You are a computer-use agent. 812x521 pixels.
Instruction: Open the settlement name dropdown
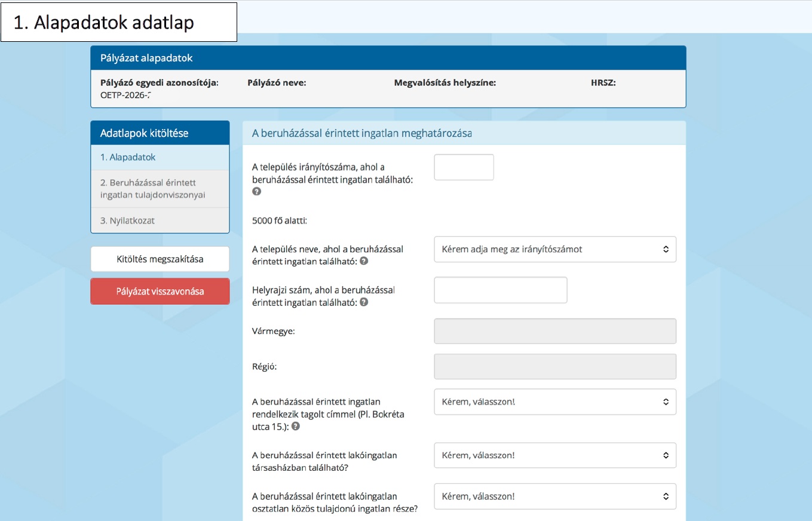554,249
